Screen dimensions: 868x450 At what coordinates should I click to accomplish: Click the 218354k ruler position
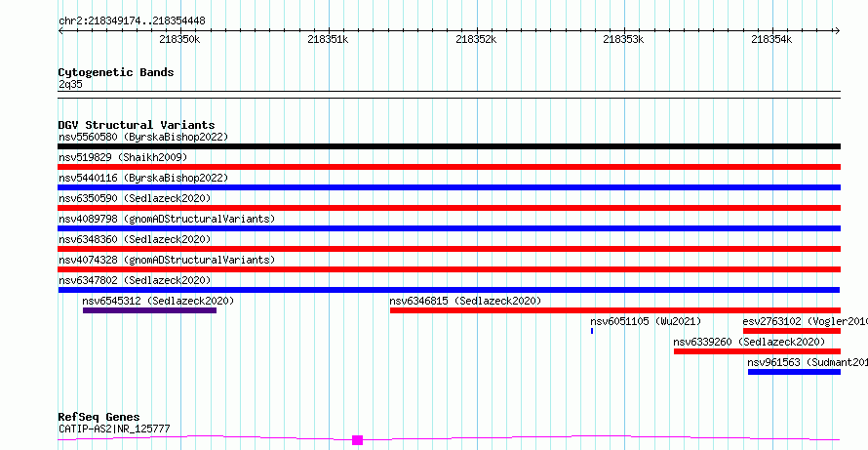tap(771, 39)
